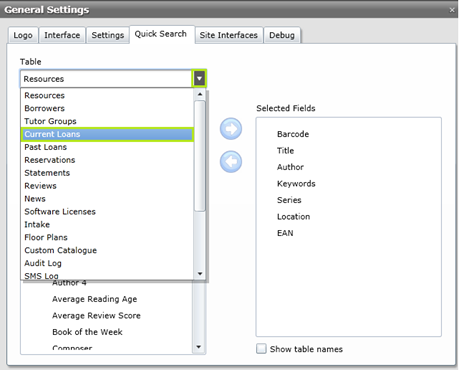Select Average Reading Age field
The image size is (459, 370).
tap(94, 299)
